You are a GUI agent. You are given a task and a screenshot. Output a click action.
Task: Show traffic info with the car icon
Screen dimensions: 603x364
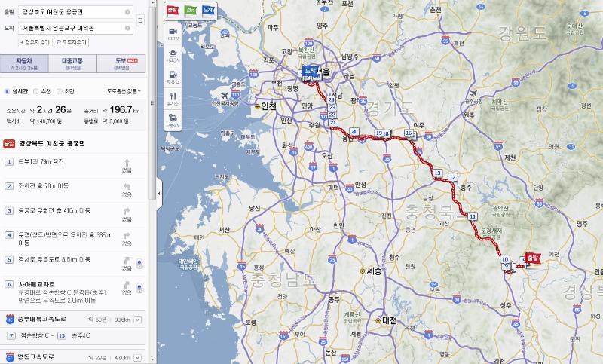point(173,119)
